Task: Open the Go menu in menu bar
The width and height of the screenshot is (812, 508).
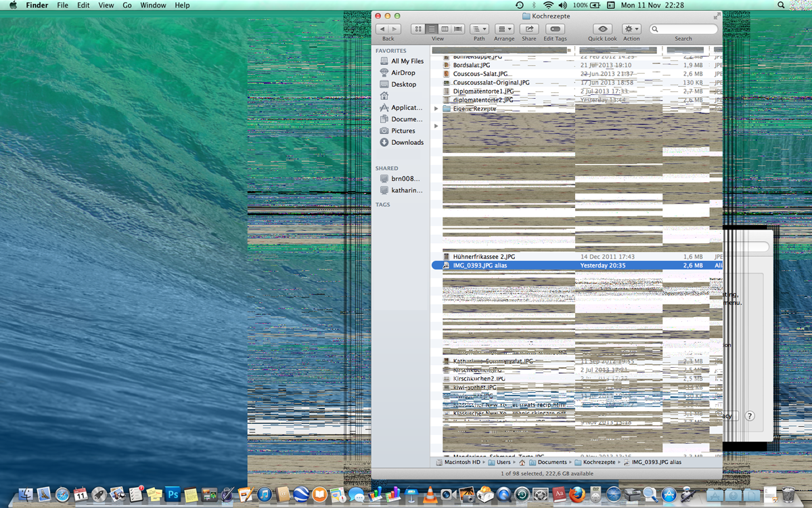Action: pyautogui.click(x=127, y=5)
